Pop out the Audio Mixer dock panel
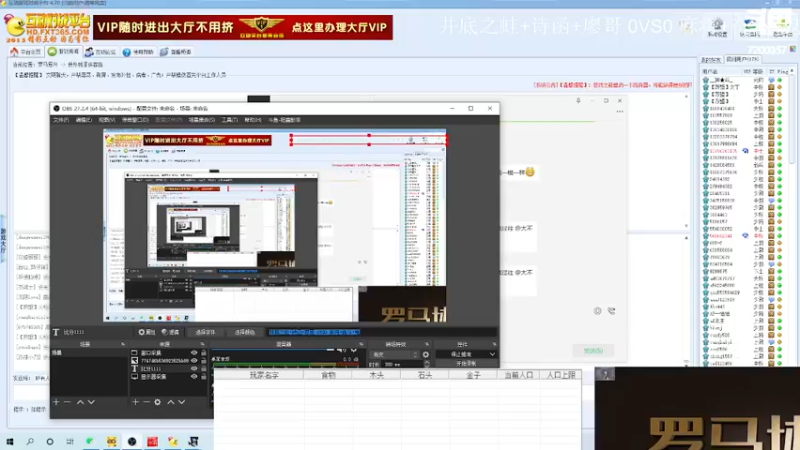 (x=361, y=344)
